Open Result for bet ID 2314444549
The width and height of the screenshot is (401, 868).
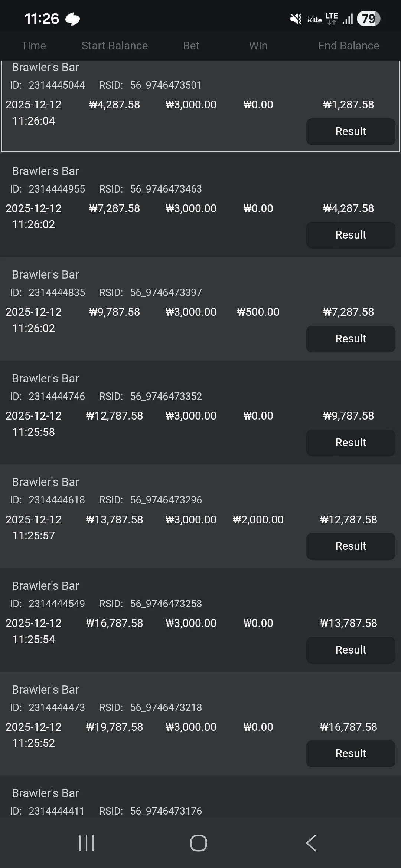point(351,650)
